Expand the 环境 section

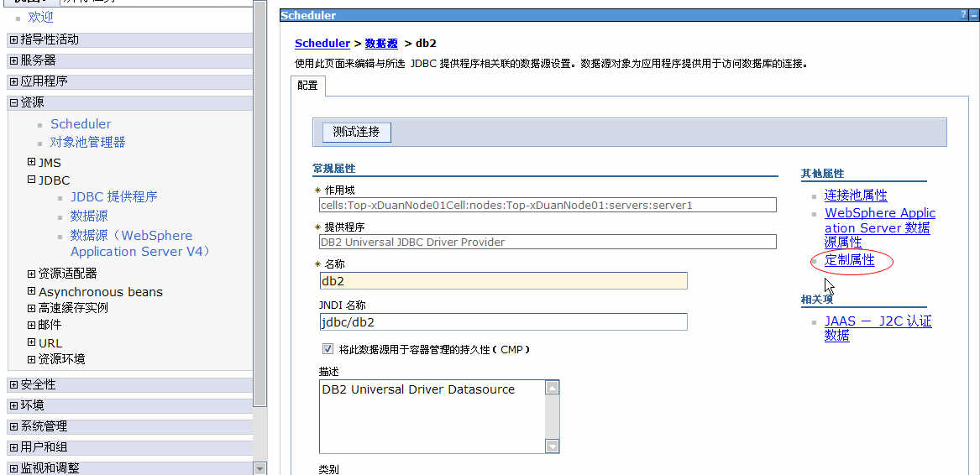13,405
